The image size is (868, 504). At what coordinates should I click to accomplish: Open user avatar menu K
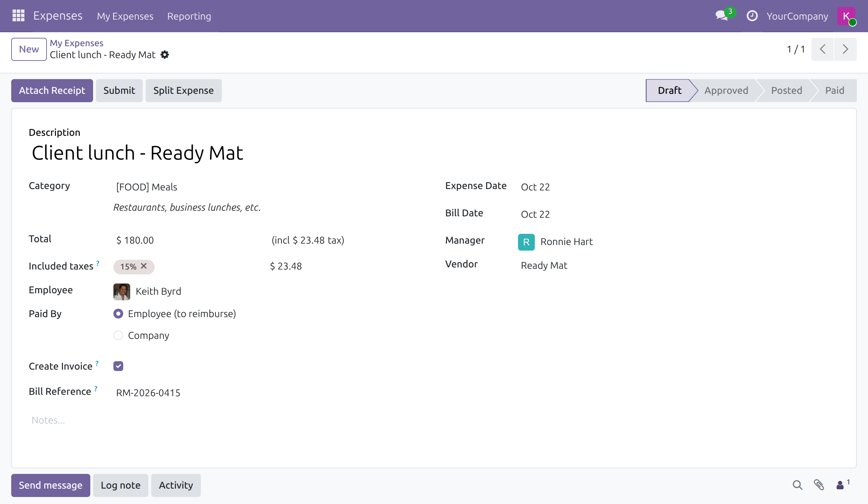(x=846, y=16)
